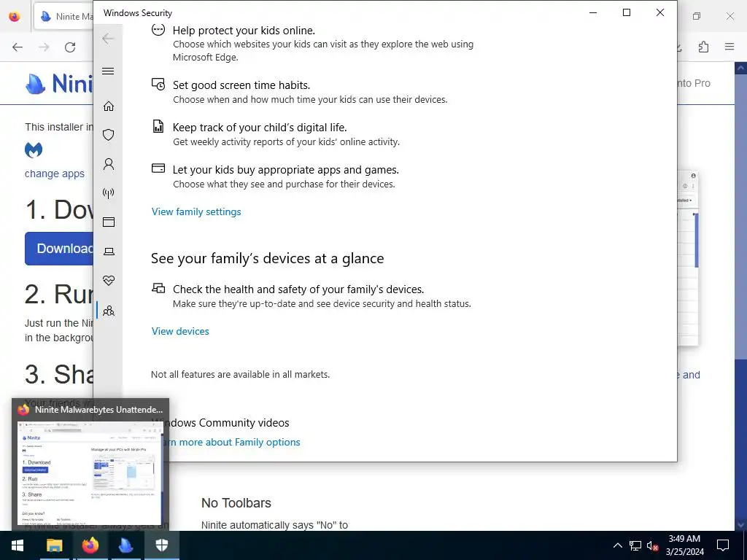Click the kids online protection icon
The height and width of the screenshot is (560, 747).
click(x=158, y=30)
